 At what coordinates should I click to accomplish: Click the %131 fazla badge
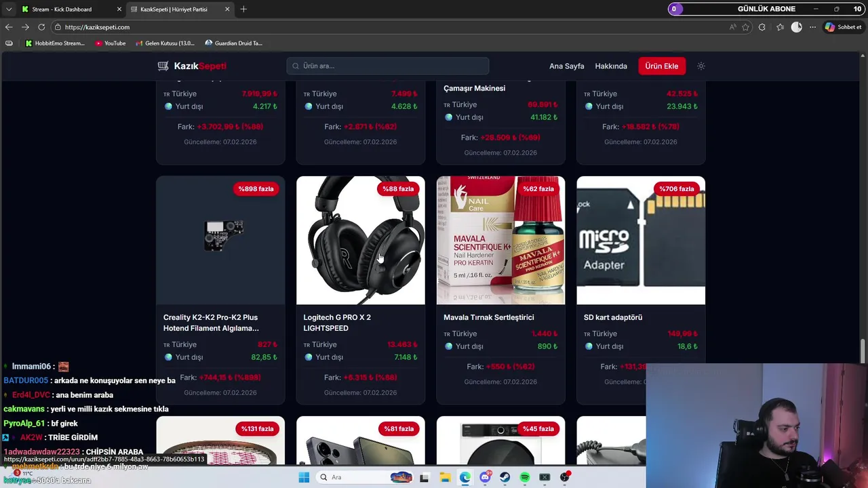pyautogui.click(x=257, y=429)
